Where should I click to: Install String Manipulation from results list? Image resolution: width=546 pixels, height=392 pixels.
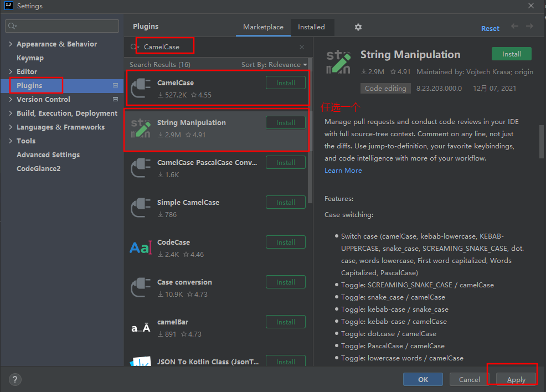coord(286,123)
